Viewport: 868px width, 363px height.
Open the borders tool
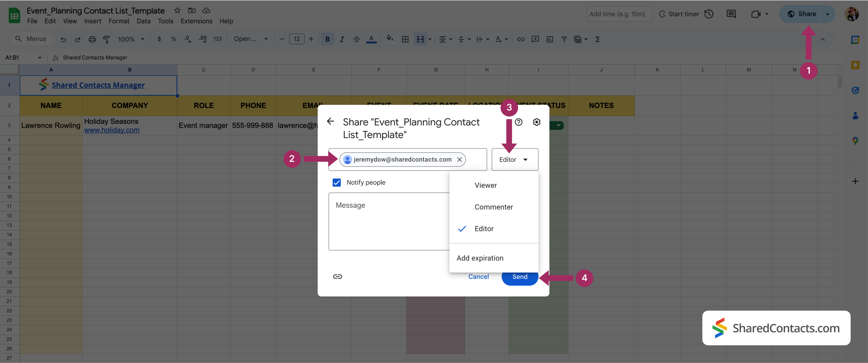tap(405, 39)
